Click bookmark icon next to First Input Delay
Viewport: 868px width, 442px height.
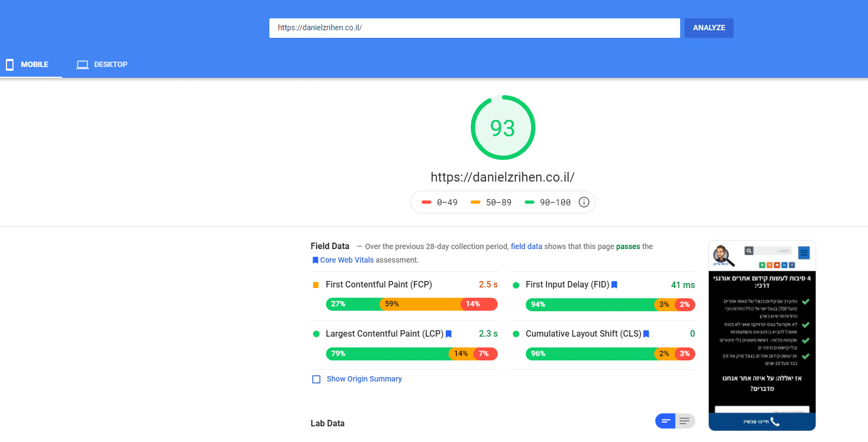click(x=614, y=285)
